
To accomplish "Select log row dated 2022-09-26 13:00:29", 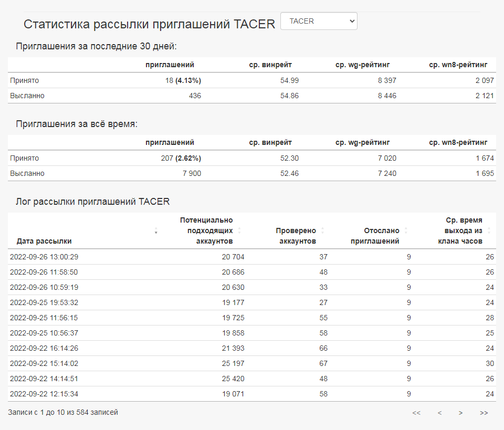I will click(44, 257).
